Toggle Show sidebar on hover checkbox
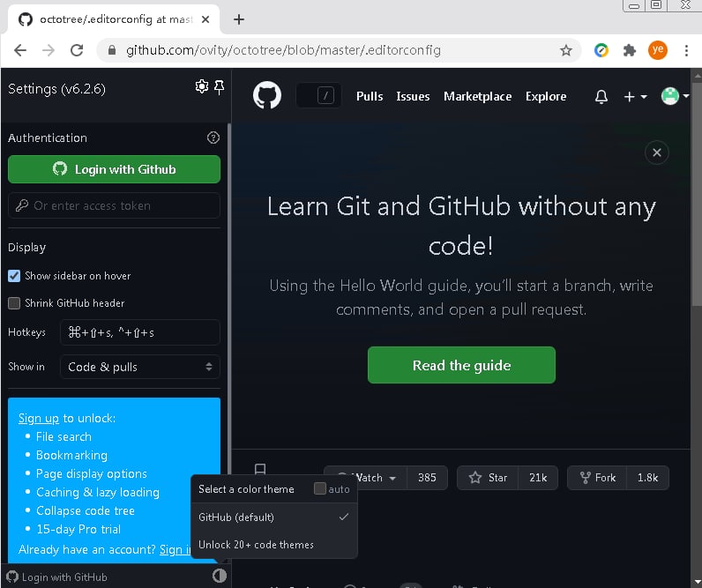702x588 pixels. (x=14, y=276)
